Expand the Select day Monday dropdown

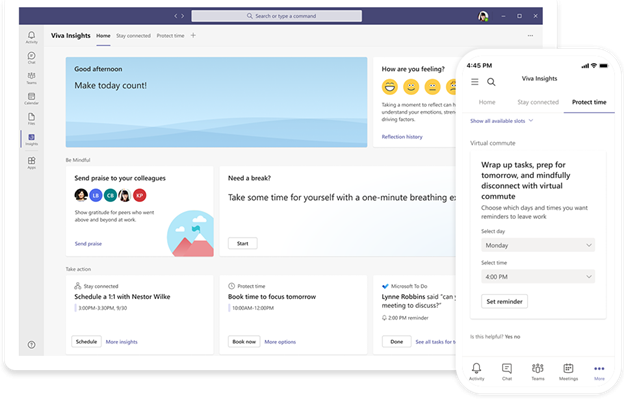tap(538, 245)
